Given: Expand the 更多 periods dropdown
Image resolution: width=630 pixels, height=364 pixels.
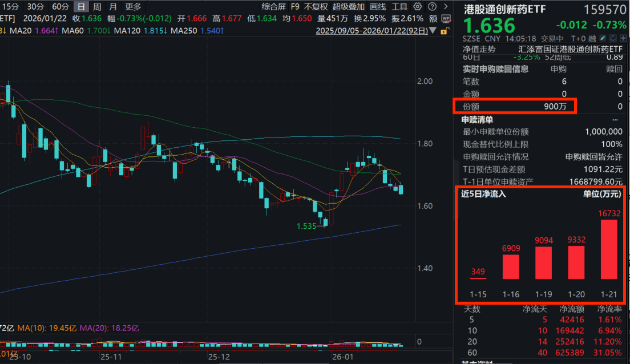Looking at the screenshot, I should click(x=132, y=6).
